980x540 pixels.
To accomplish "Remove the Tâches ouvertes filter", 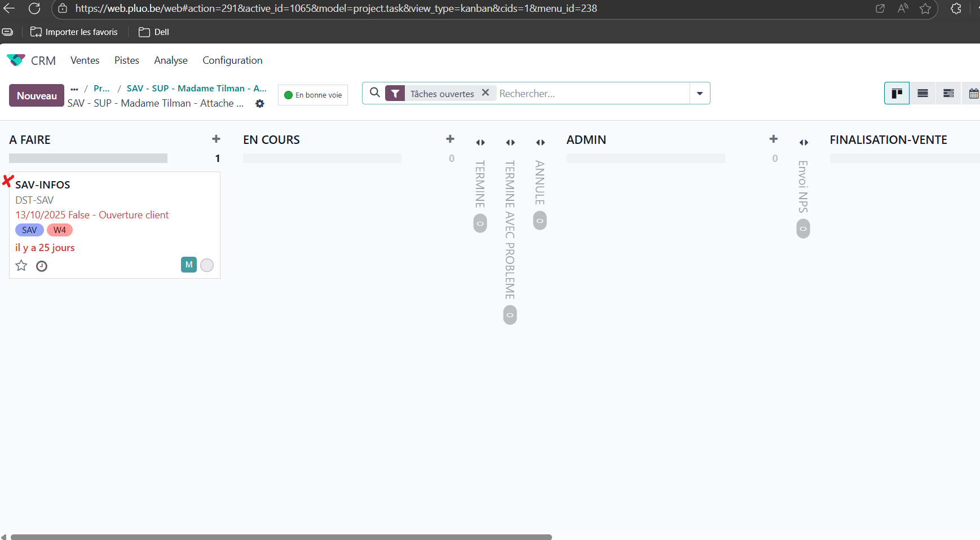I will click(485, 93).
